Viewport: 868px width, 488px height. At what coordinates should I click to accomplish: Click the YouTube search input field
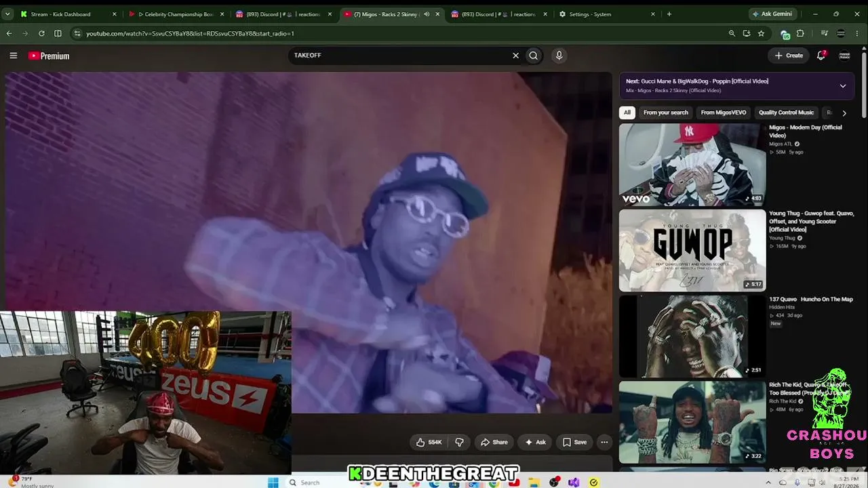tap(400, 56)
